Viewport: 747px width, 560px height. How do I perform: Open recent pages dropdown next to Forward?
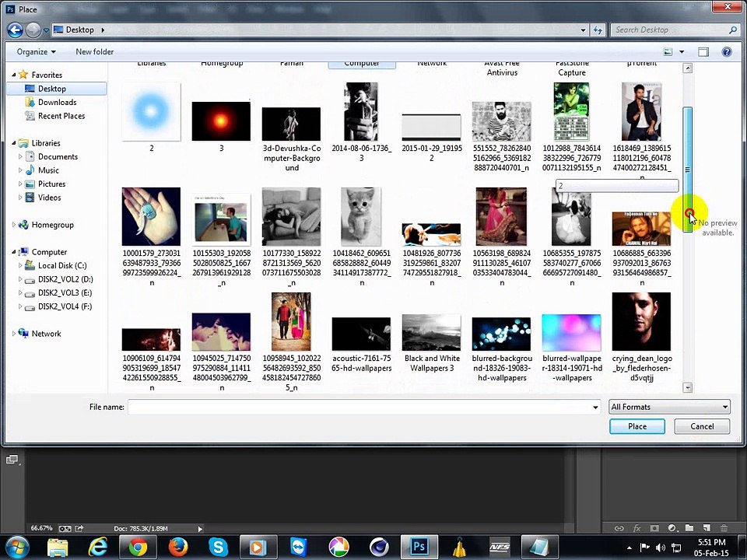click(46, 30)
